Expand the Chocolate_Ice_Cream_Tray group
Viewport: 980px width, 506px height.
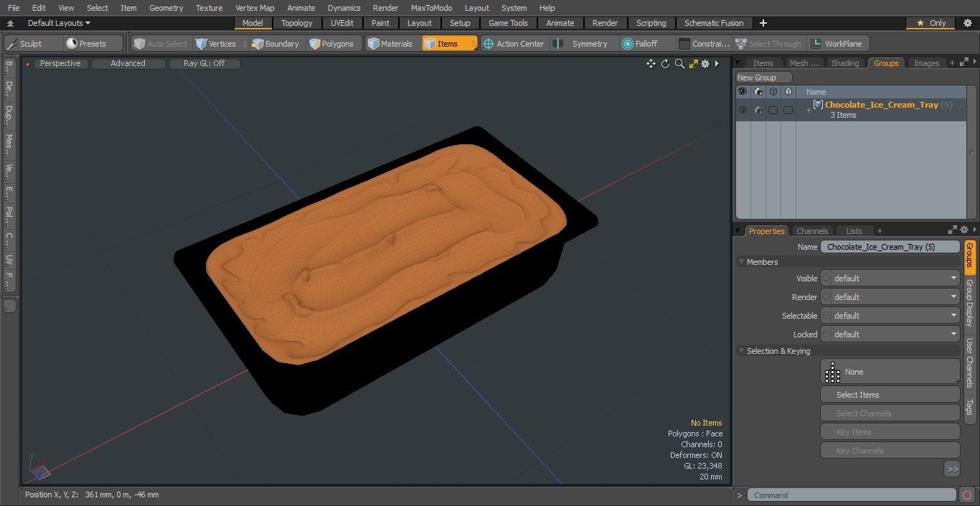pyautogui.click(x=809, y=110)
